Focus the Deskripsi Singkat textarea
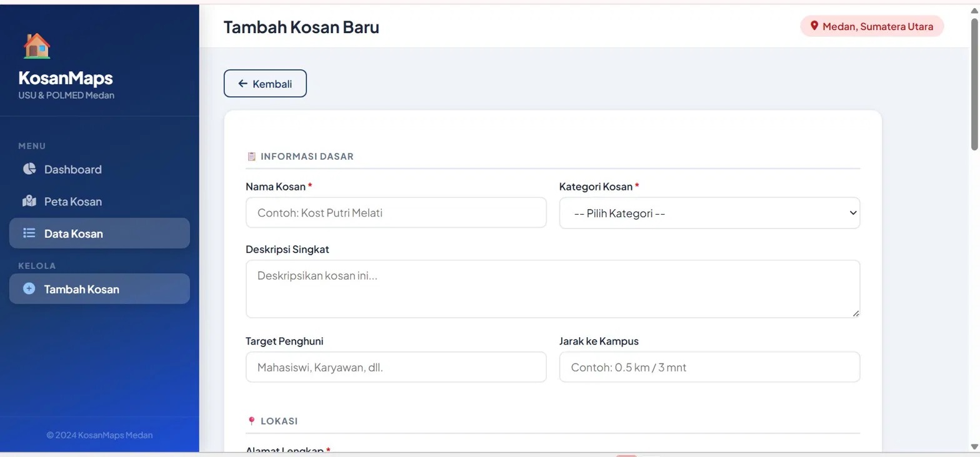The image size is (980, 457). tap(553, 289)
